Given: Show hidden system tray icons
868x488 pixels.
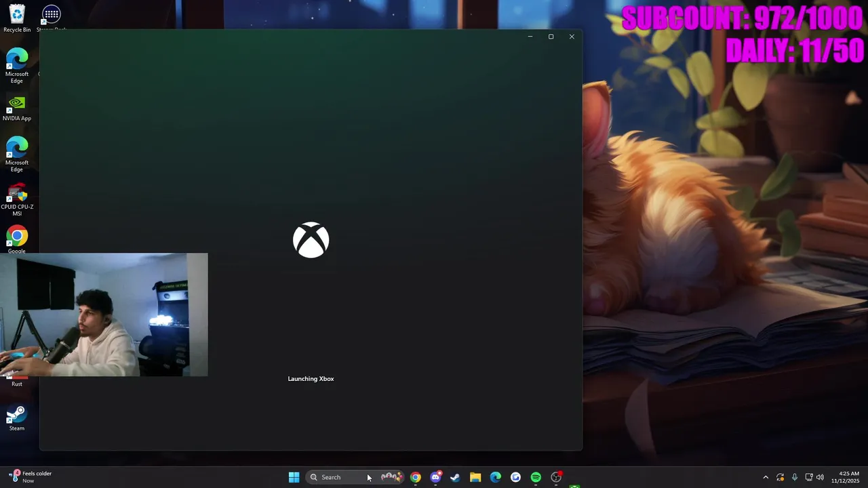Looking at the screenshot, I should click(766, 477).
